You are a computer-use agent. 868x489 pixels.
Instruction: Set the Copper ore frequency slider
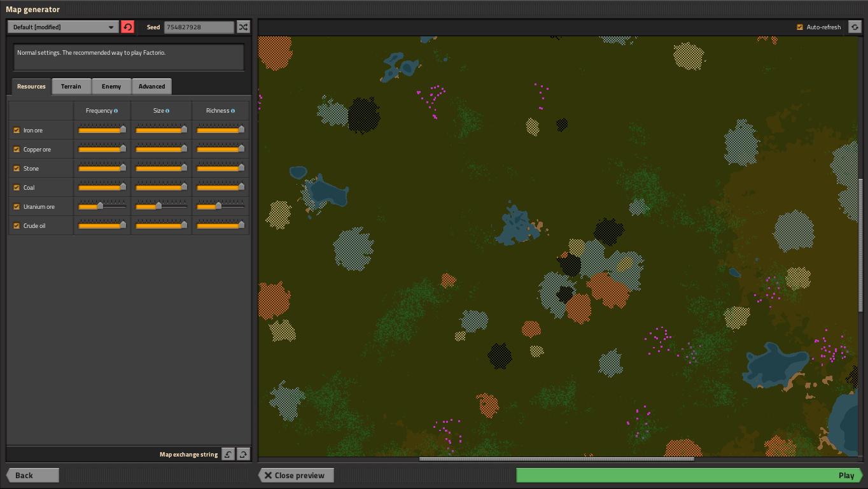[102, 149]
